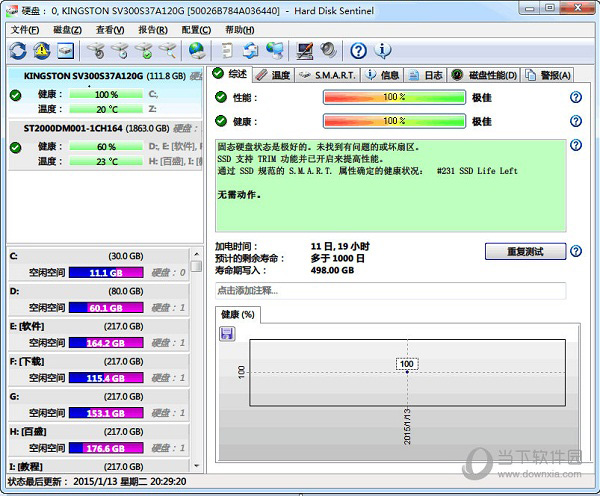Click G: free space bar 153.1 GB
This screenshot has width=600, height=496.
pyautogui.click(x=106, y=413)
